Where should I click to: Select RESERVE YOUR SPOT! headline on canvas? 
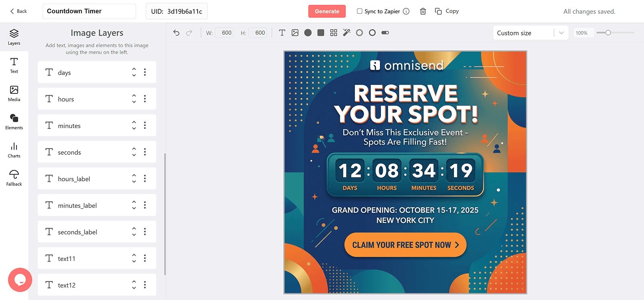[x=406, y=104]
